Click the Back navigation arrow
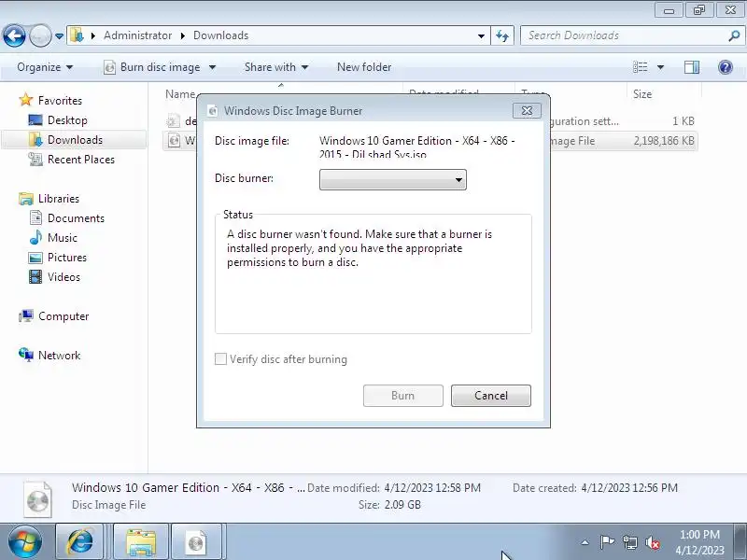 tap(14, 35)
